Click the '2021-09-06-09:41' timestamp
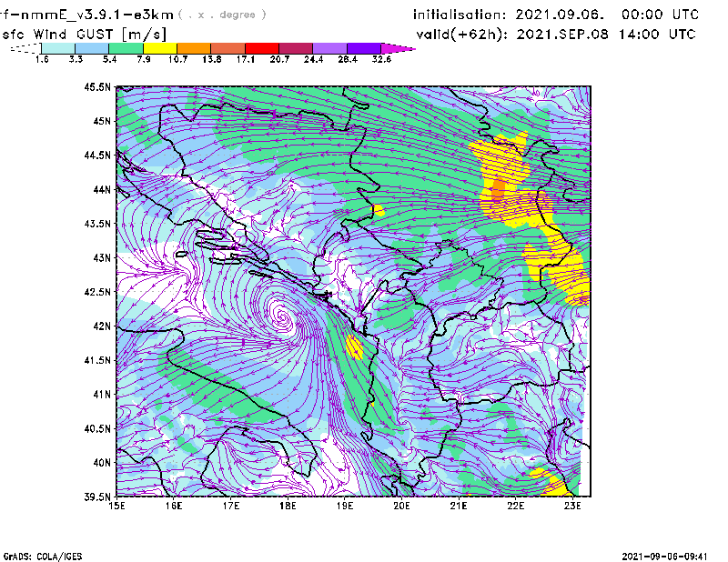 tap(664, 556)
